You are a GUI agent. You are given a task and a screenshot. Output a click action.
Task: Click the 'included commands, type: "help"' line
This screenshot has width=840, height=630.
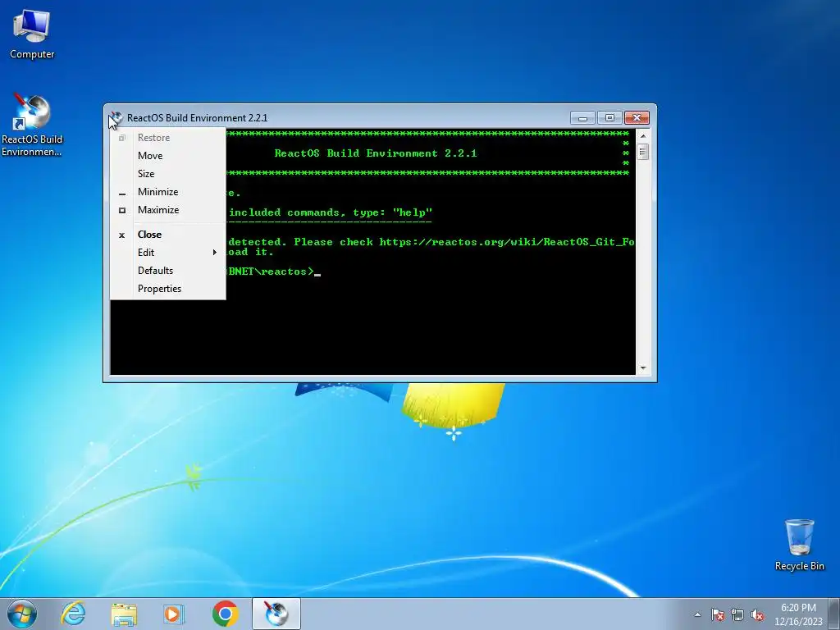pyautogui.click(x=331, y=212)
